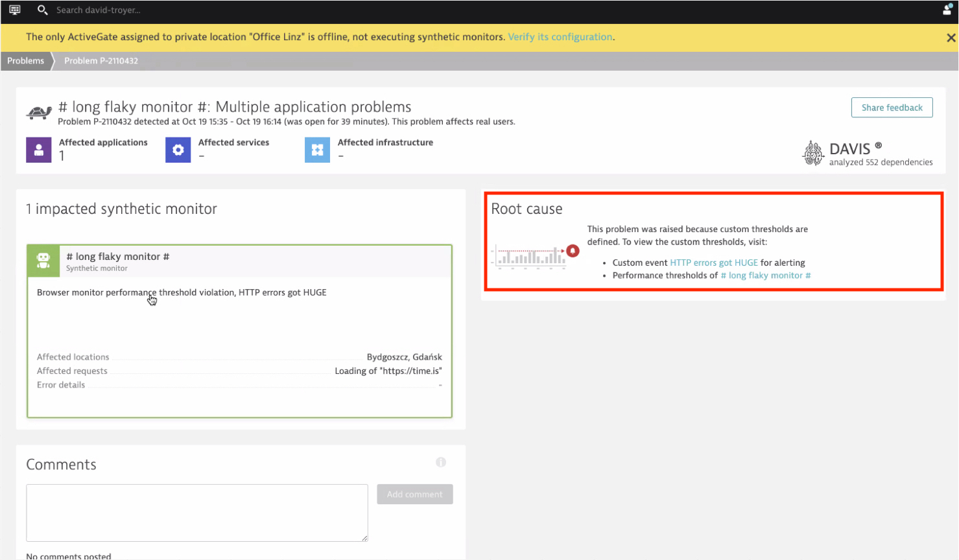Image resolution: width=959 pixels, height=560 pixels.
Task: Click the 'Affected applications' label
Action: coord(103,143)
